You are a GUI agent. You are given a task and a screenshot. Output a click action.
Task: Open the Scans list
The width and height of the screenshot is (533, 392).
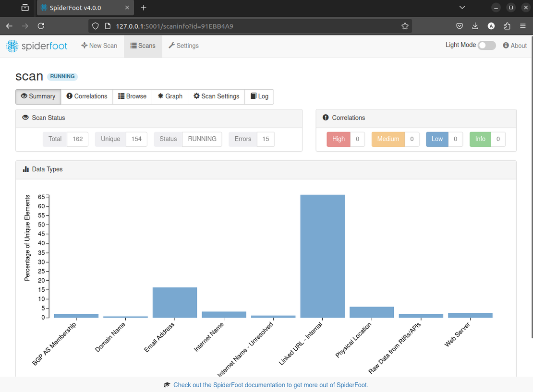click(x=143, y=46)
